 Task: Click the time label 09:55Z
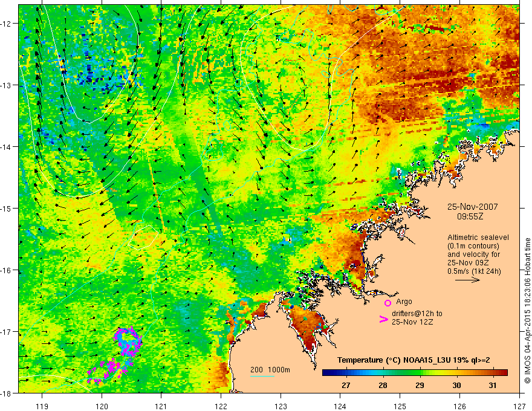click(x=470, y=216)
